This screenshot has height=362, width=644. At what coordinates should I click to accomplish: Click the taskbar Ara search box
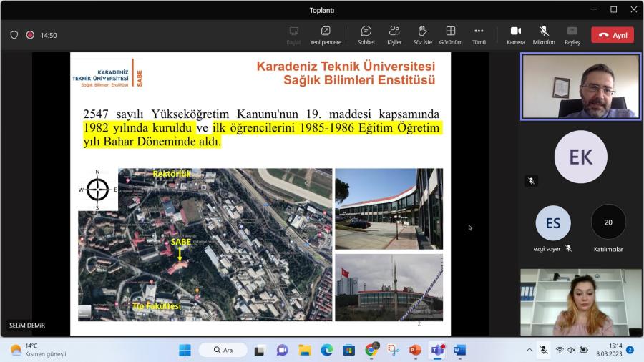[223, 350]
